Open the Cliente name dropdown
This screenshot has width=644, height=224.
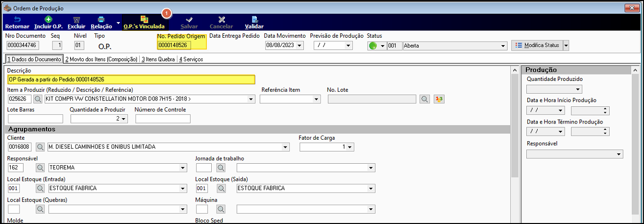pyautogui.click(x=286, y=147)
